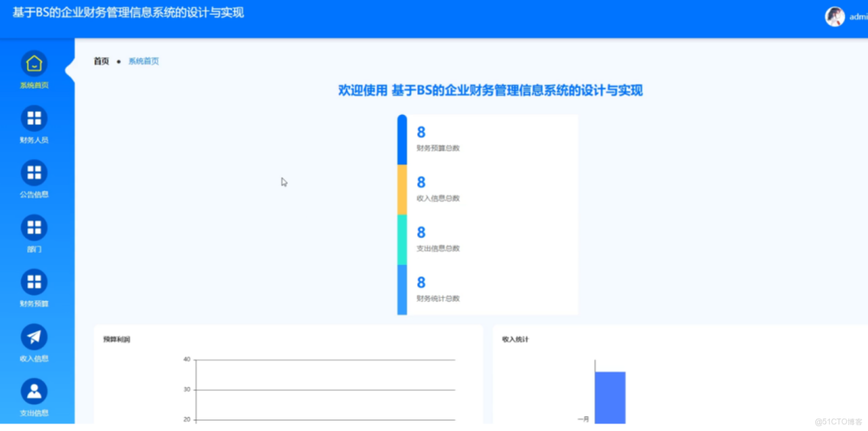Click the 公告信息 grid icon
Viewport: 868px width, 431px height.
point(33,173)
